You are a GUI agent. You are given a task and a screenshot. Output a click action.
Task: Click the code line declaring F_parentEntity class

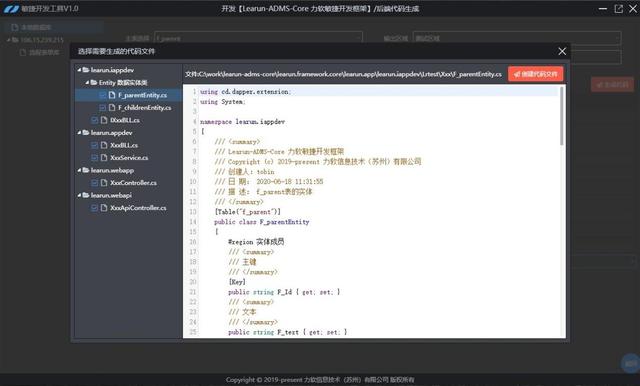pyautogui.click(x=261, y=222)
